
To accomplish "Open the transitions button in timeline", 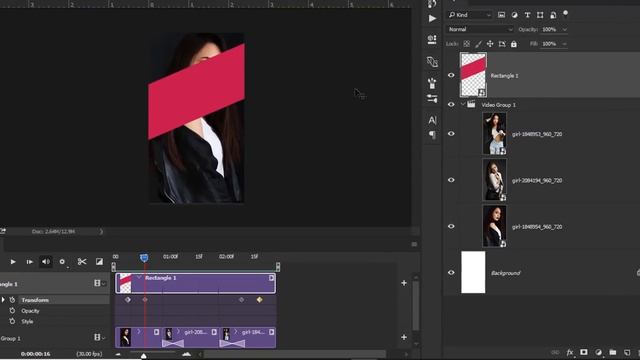I will (x=99, y=262).
